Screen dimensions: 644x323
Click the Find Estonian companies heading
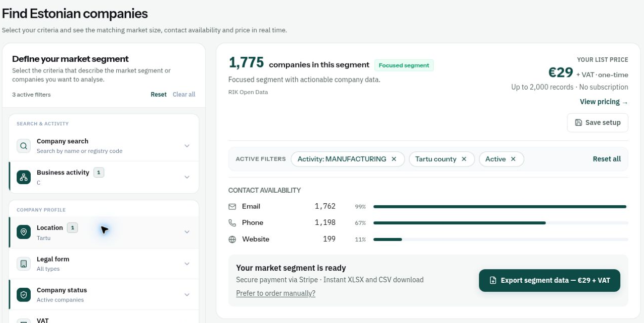click(75, 14)
